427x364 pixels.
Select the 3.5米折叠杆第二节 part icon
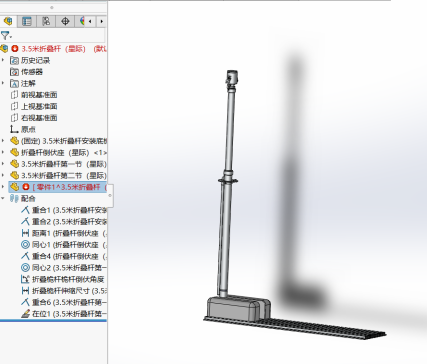14,175
